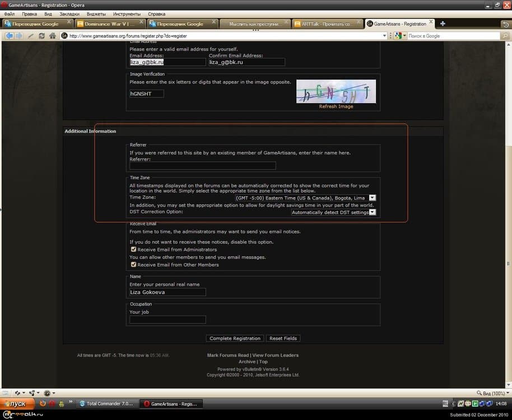The image size is (512, 420).
Task: Open the Пуск start button
Action: [x=17, y=404]
